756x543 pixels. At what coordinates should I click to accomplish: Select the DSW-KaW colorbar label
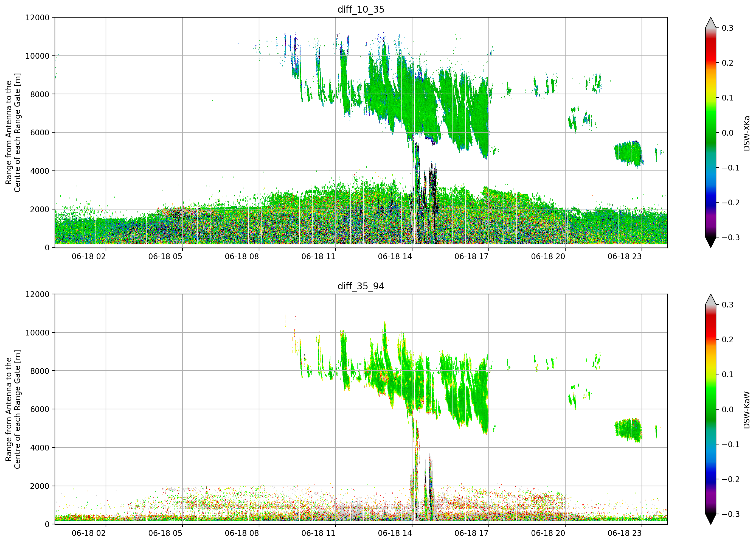click(746, 410)
